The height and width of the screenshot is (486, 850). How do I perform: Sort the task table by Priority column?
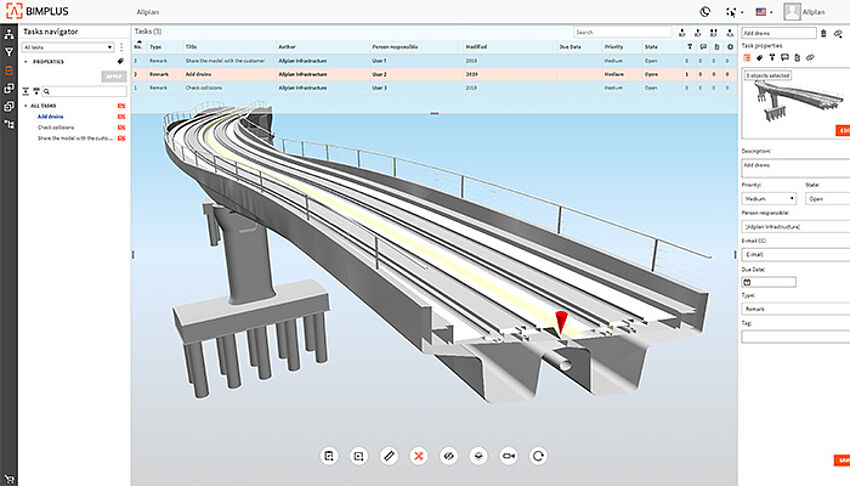(x=613, y=47)
